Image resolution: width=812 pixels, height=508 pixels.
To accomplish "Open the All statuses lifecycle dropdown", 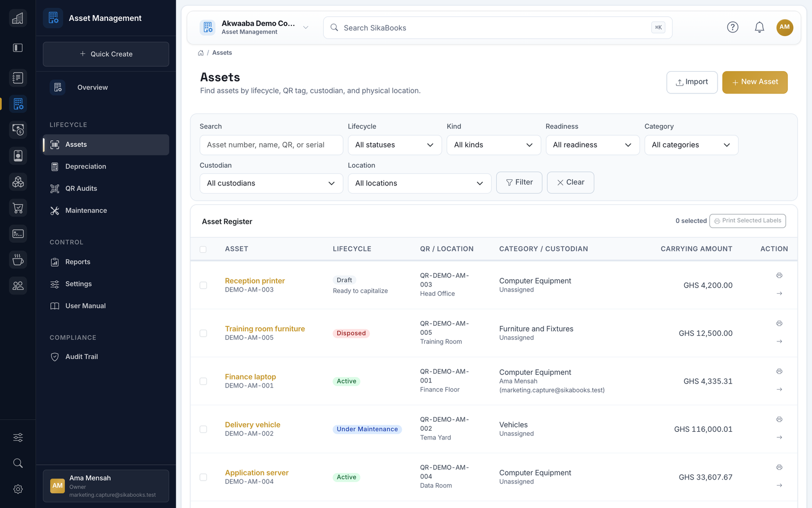I will pyautogui.click(x=395, y=145).
